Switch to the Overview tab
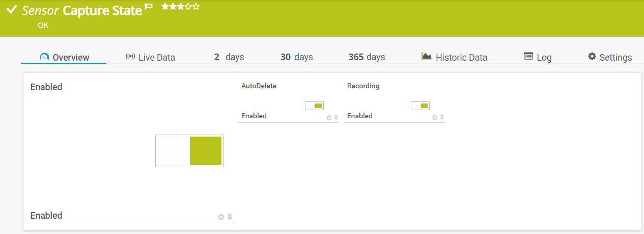The image size is (644, 234). [64, 58]
